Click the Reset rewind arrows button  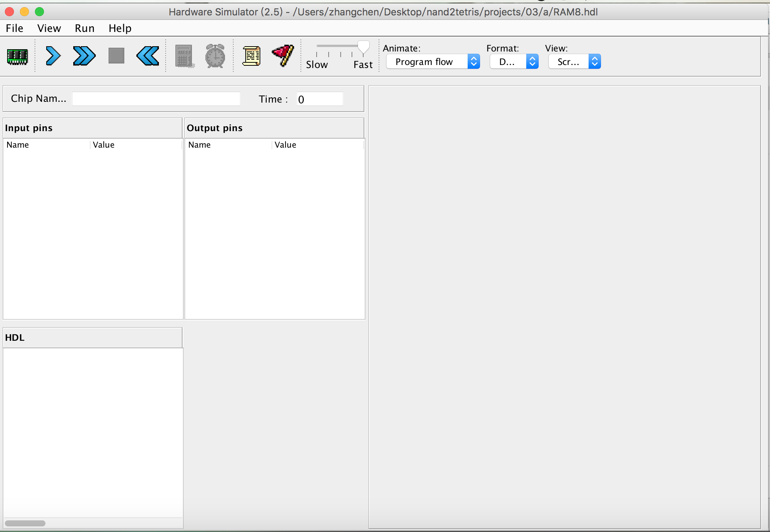[x=148, y=56]
